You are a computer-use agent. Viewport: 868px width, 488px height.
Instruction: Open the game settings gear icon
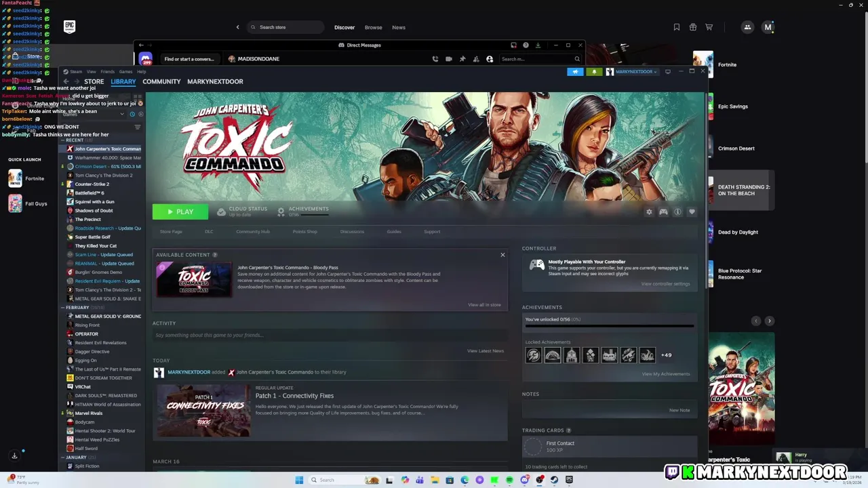[x=649, y=212]
